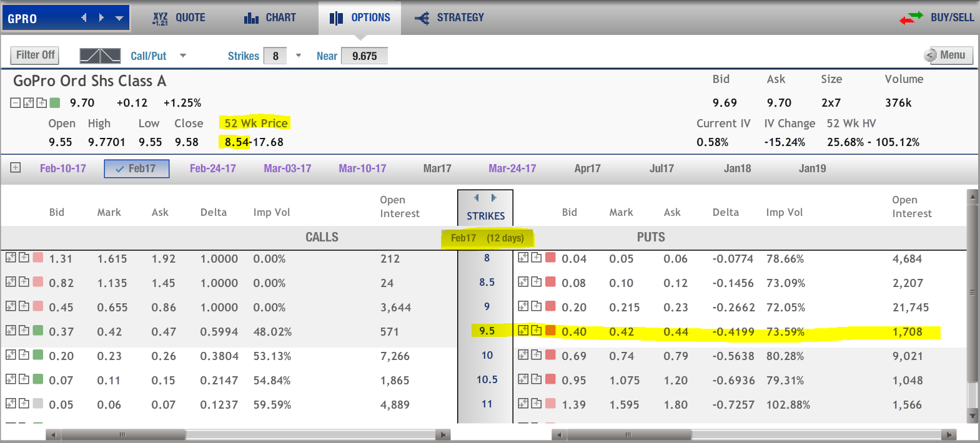This screenshot has width=980, height=443.
Task: Go to previous symbol using GPRO left arrow
Action: [84, 18]
